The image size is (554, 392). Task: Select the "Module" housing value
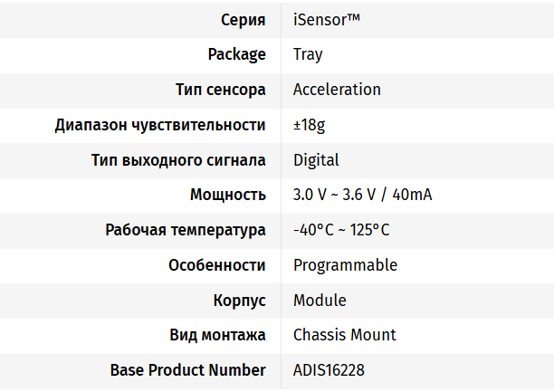pyautogui.click(x=320, y=300)
